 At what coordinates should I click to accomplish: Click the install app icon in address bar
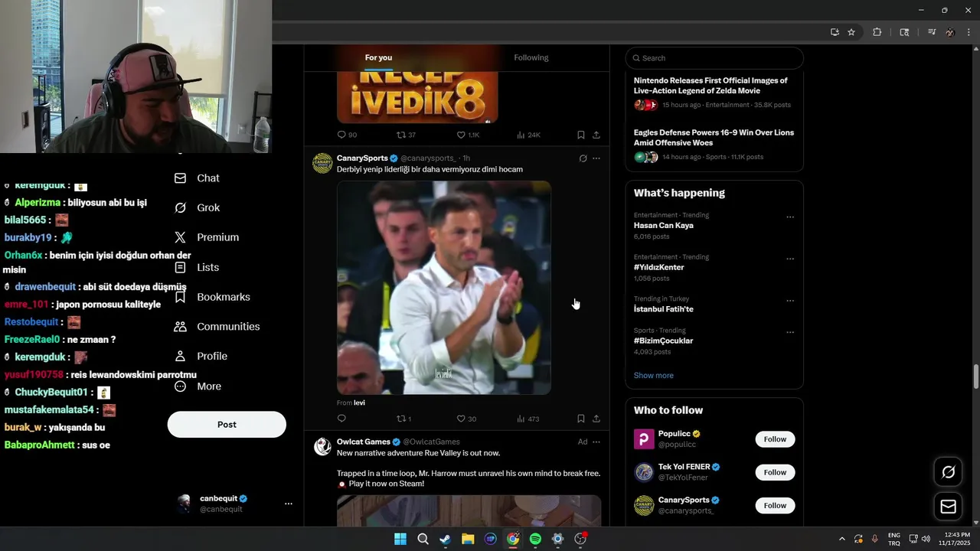[x=835, y=32]
